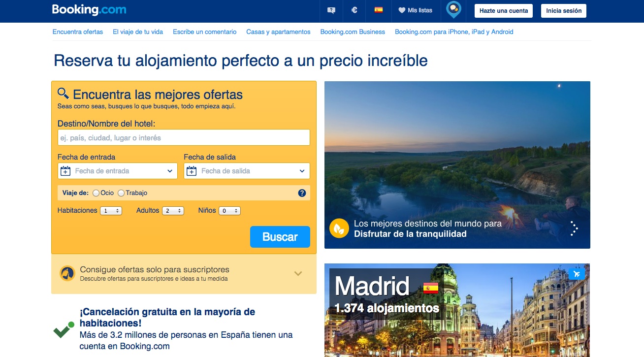Screen dimensions: 644x357
Task: Open El viaje de tu vida
Action: 138,32
